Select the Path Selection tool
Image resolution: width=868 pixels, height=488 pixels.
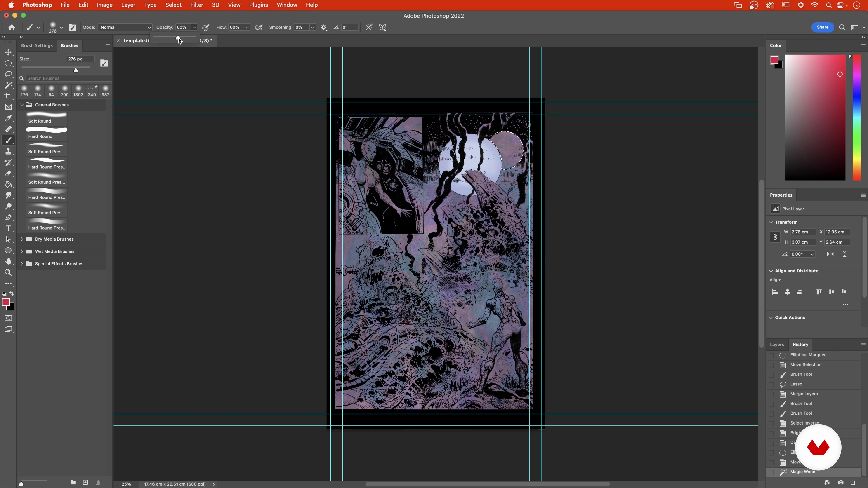8,239
